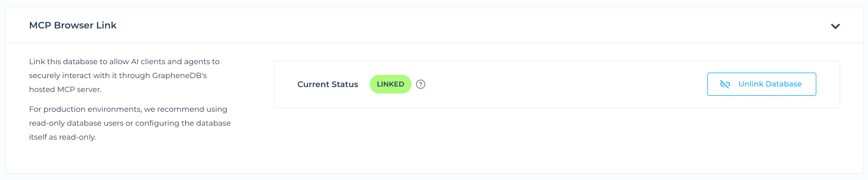This screenshot has width=868, height=180.
Task: Click the paragraph starting 'For production environments'
Action: coord(130,123)
